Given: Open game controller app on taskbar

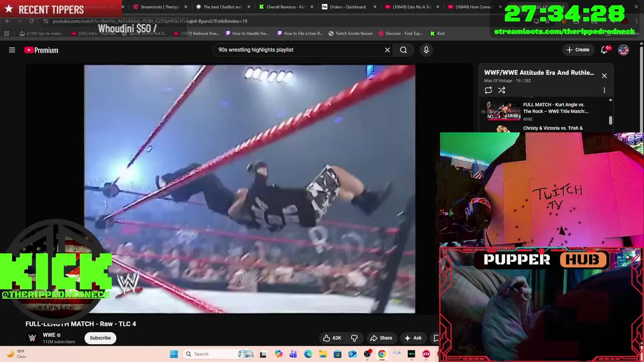Looking at the screenshot, I should 396,354.
